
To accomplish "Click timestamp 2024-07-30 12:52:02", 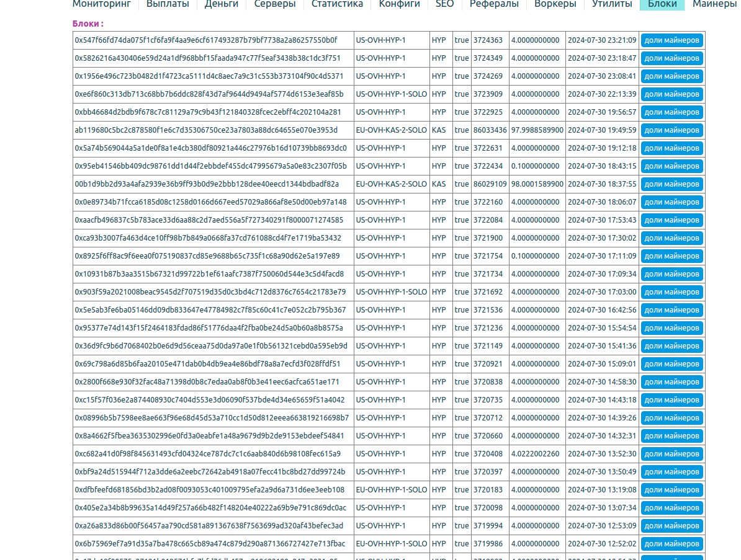I will (x=602, y=544).
